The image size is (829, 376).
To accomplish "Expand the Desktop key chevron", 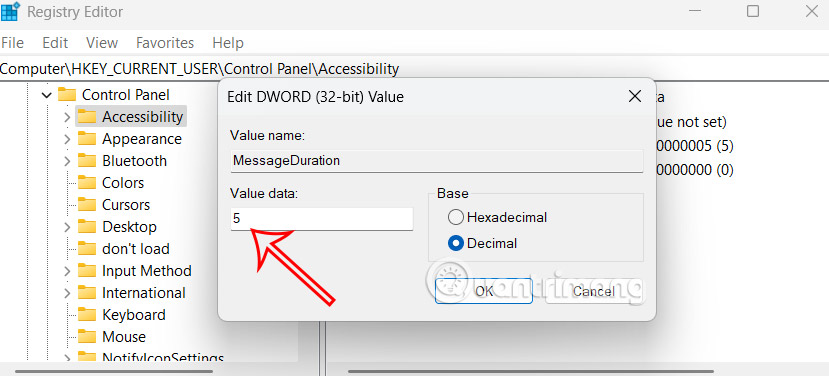I will tap(67, 227).
